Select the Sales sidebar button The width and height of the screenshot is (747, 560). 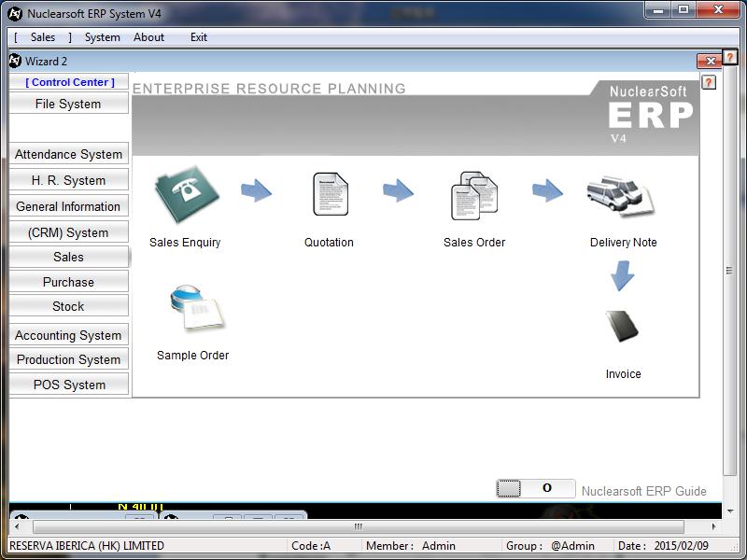pos(68,258)
